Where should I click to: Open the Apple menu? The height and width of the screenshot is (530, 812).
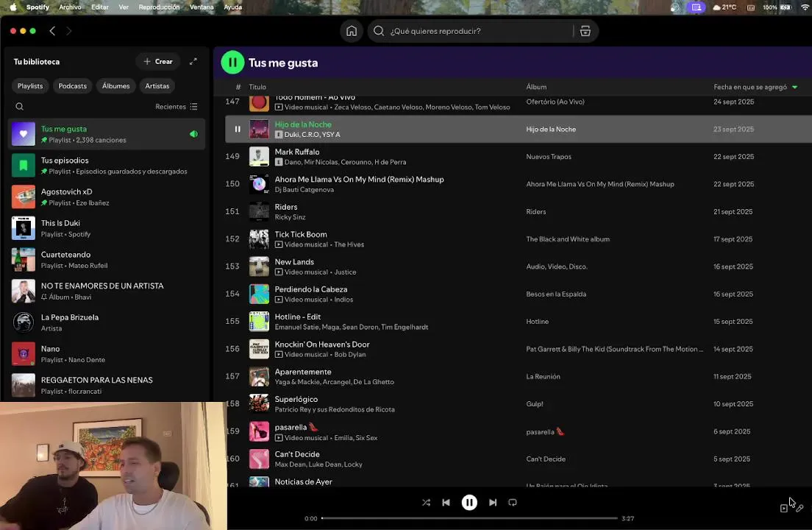tap(13, 7)
